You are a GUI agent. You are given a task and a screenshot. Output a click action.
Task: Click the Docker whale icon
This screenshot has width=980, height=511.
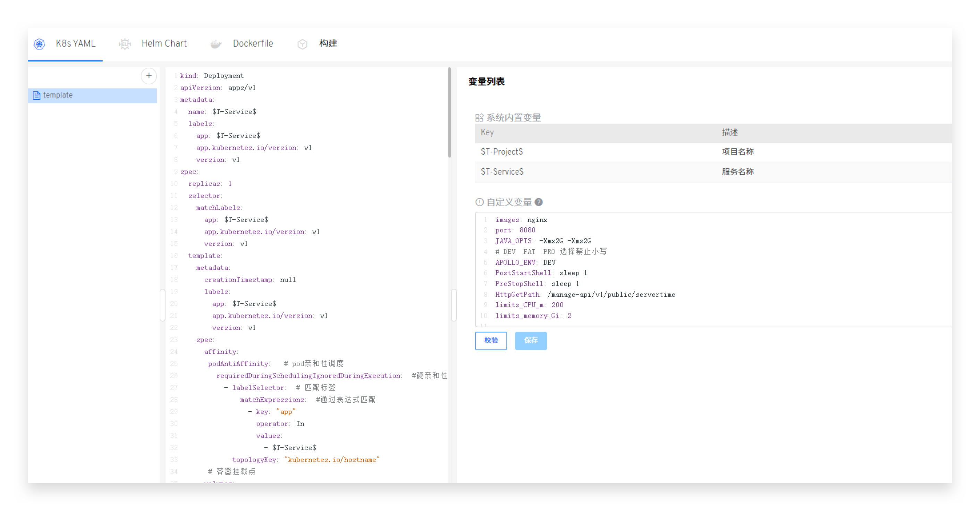tap(216, 44)
